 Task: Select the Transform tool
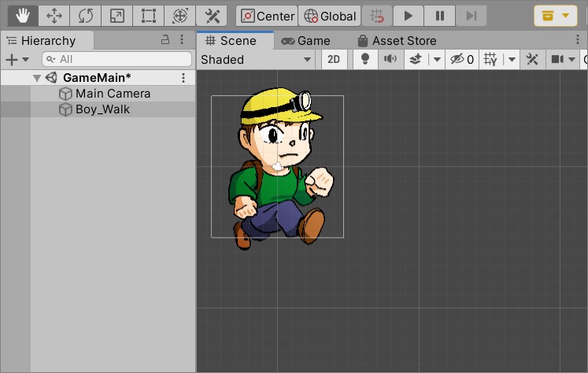179,16
